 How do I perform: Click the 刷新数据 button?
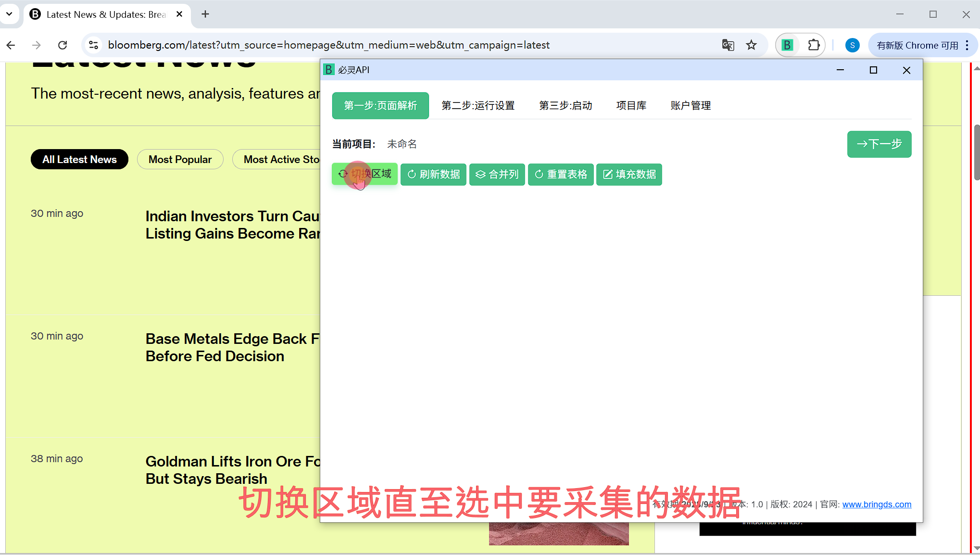click(x=433, y=174)
